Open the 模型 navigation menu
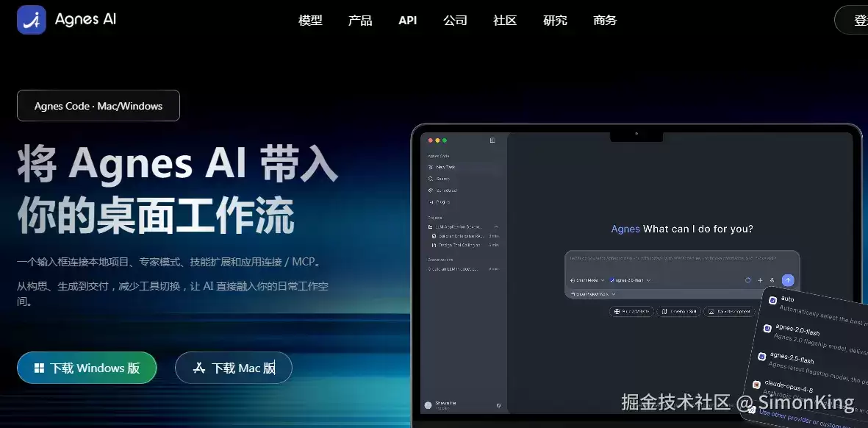868x428 pixels. (x=310, y=21)
